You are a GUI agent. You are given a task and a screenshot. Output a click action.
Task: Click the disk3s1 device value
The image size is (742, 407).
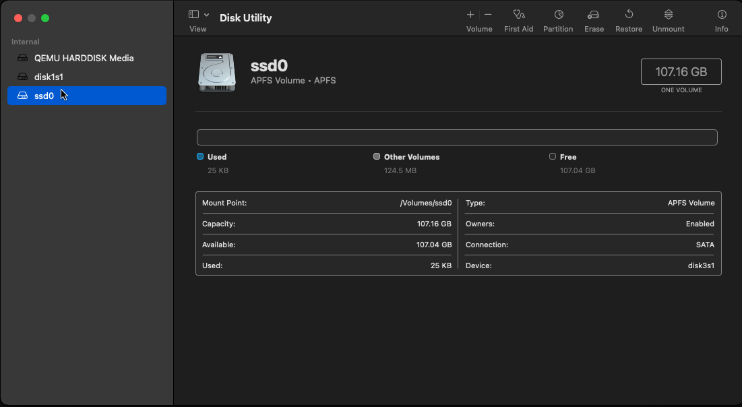coord(701,265)
